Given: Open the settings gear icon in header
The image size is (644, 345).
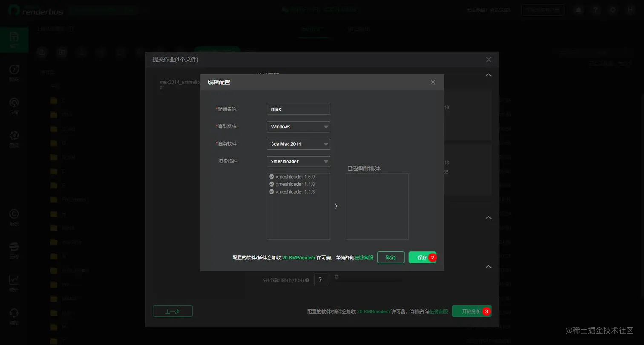Looking at the screenshot, I should (x=613, y=10).
